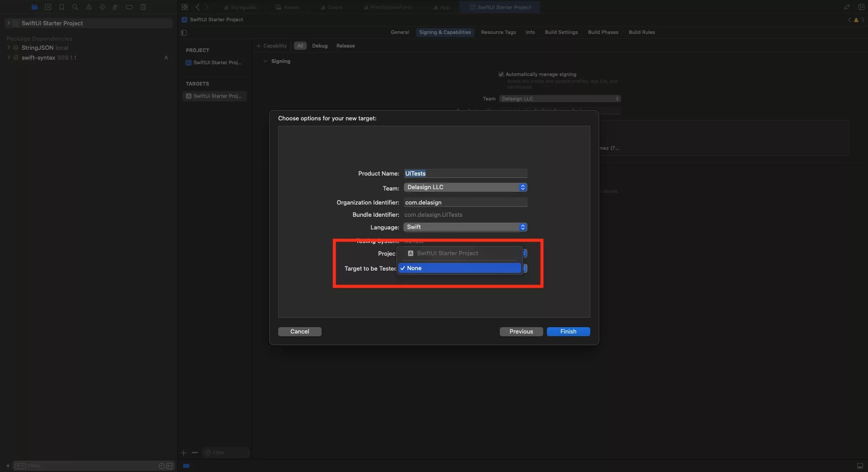Open the Debug navigator spray icon
Image resolution: width=868 pixels, height=472 pixels.
pyautogui.click(x=116, y=7)
